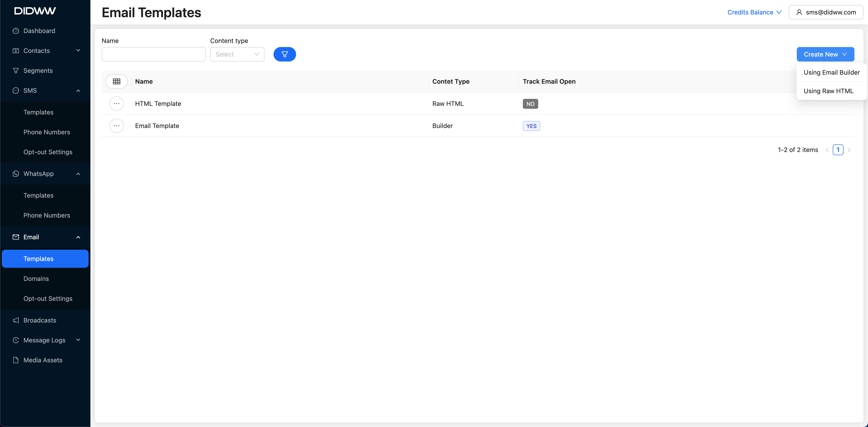
Task: Open Media Assets from the sidebar
Action: pos(45,360)
